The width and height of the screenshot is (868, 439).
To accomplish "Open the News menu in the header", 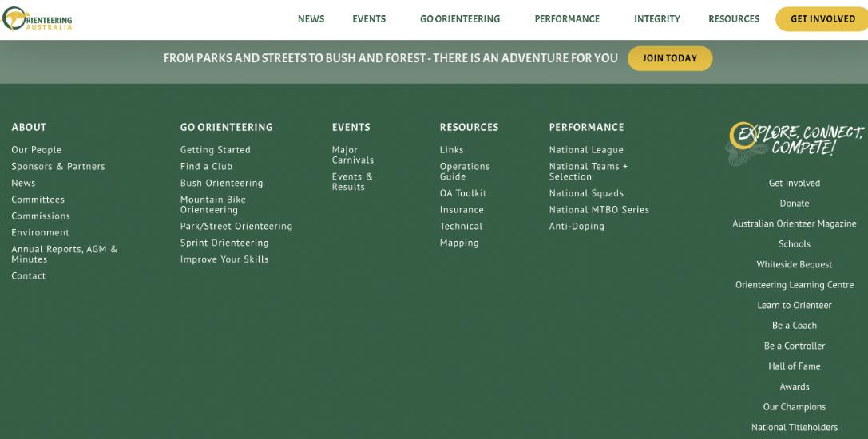I will tap(311, 19).
